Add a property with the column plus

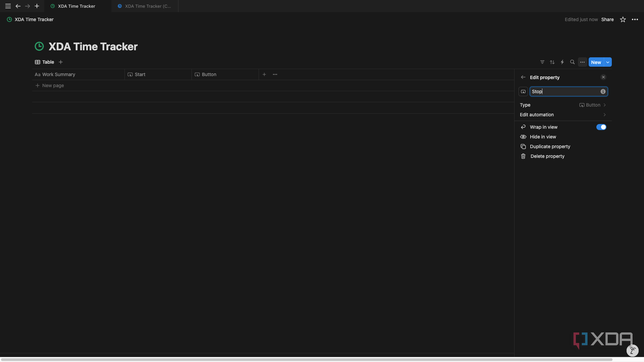tap(264, 74)
